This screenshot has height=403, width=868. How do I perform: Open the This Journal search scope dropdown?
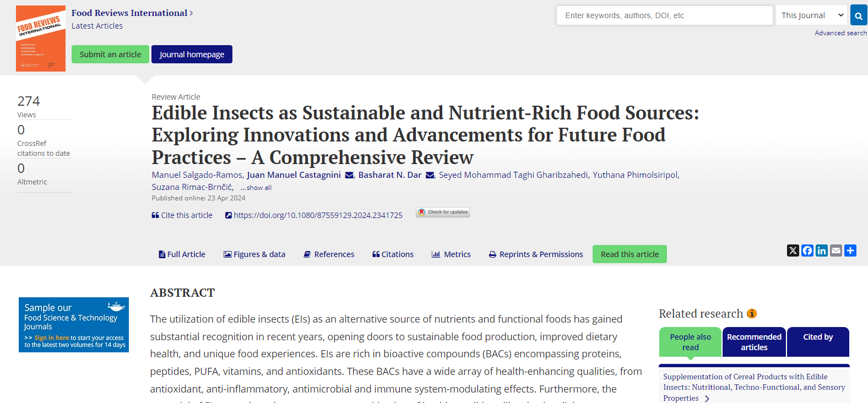pyautogui.click(x=812, y=15)
